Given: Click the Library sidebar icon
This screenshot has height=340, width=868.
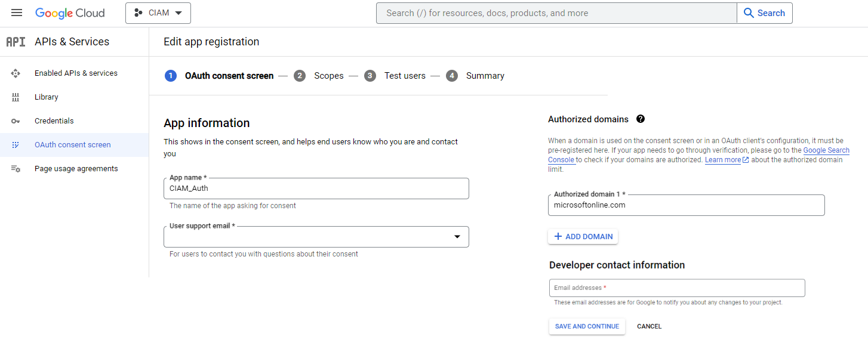Looking at the screenshot, I should click(16, 97).
